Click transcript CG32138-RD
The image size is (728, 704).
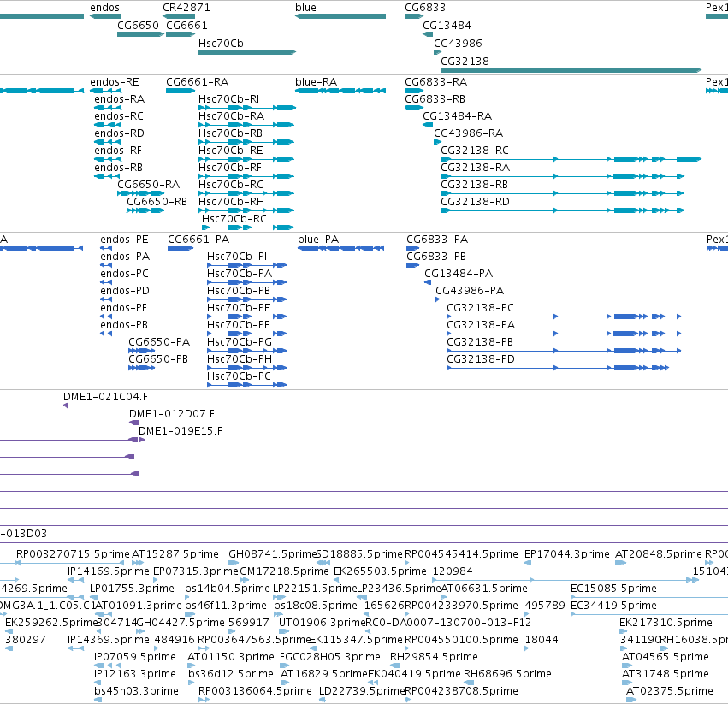pyautogui.click(x=475, y=202)
